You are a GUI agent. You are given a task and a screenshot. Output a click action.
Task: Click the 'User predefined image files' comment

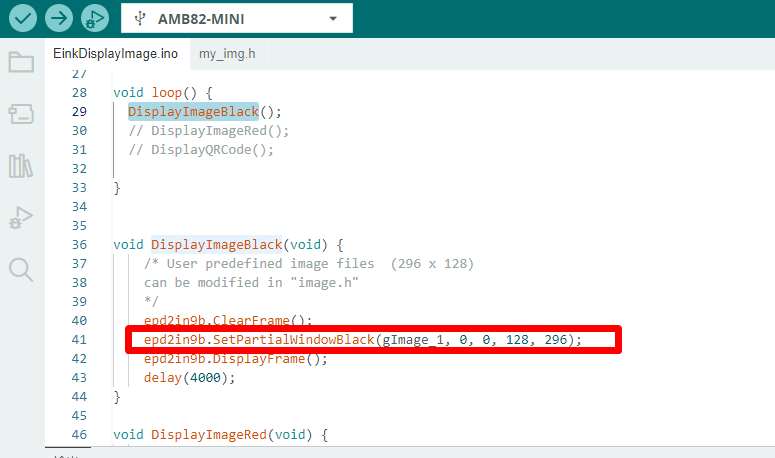tap(309, 263)
